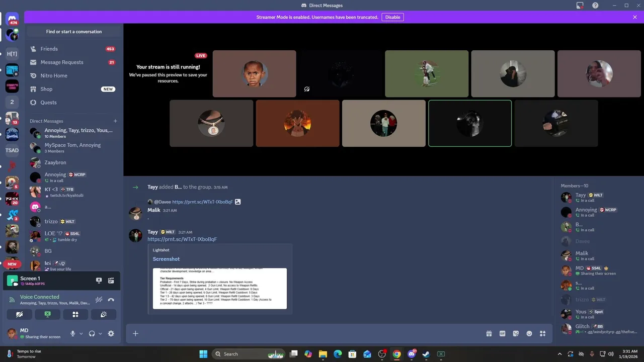
Task: Open the sticker picker
Action: (516, 333)
